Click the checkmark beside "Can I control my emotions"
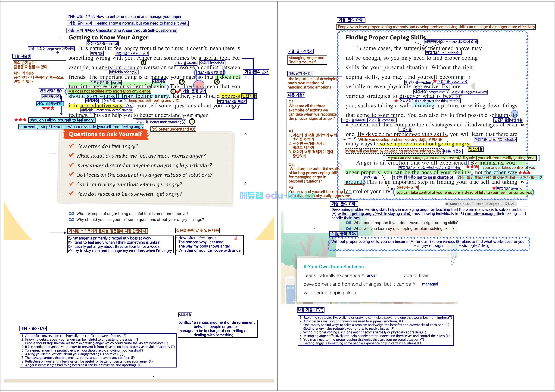 [x=71, y=184]
